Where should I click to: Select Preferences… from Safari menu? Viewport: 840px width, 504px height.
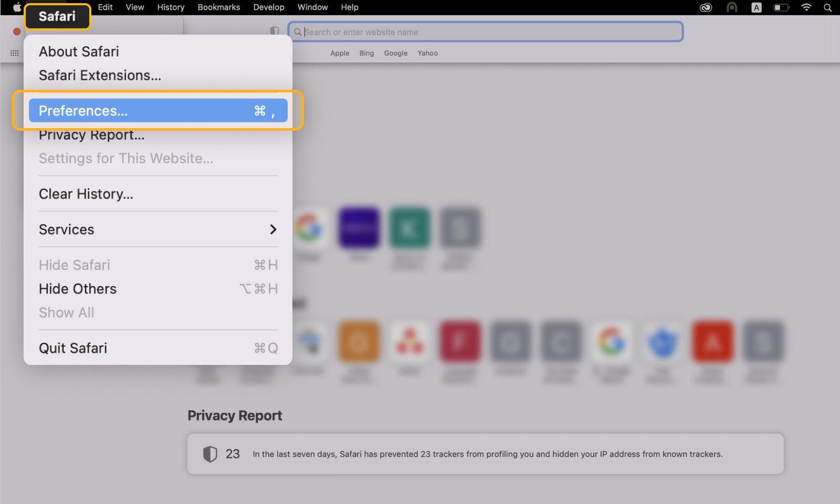157,111
